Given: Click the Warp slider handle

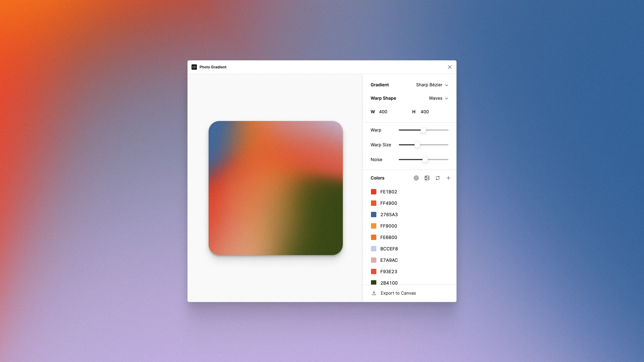Looking at the screenshot, I should tap(423, 130).
